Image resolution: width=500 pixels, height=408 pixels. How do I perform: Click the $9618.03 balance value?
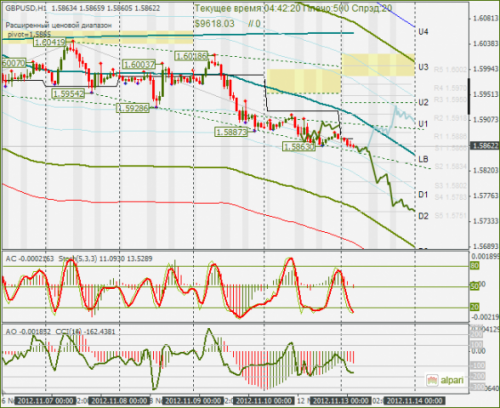(x=215, y=24)
